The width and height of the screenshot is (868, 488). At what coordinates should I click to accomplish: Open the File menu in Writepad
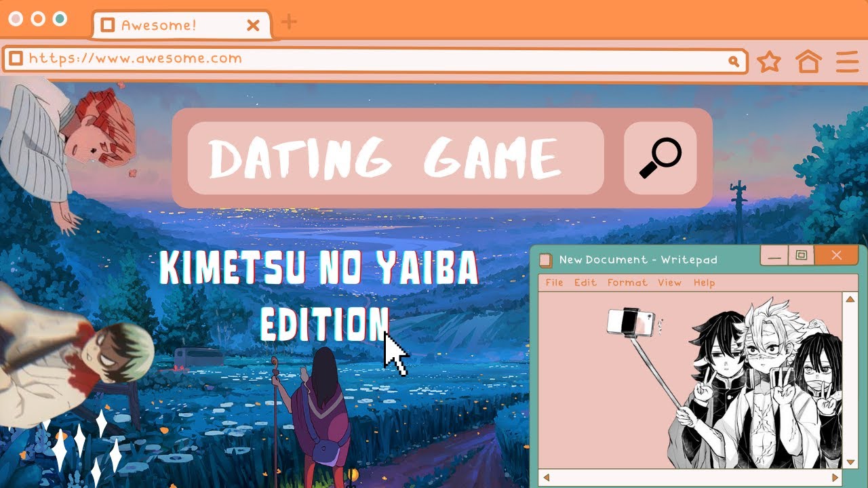tap(555, 283)
